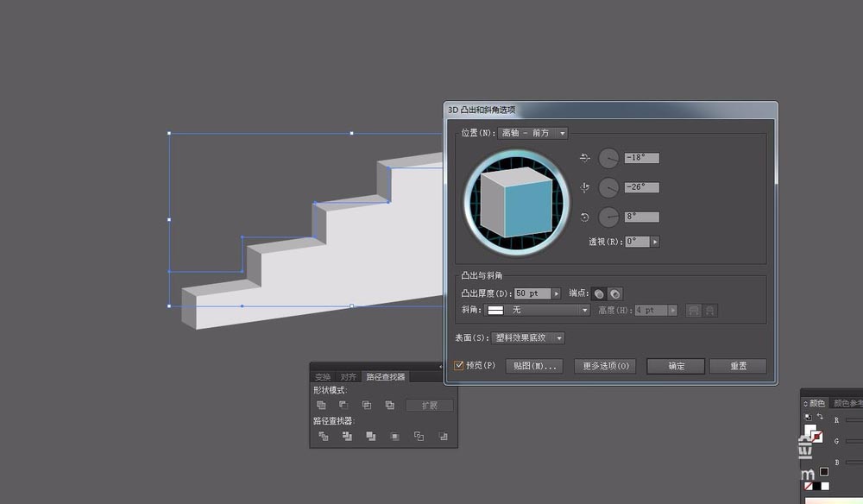Switch to the 对齐 tab
The height and width of the screenshot is (504, 863).
[348, 377]
